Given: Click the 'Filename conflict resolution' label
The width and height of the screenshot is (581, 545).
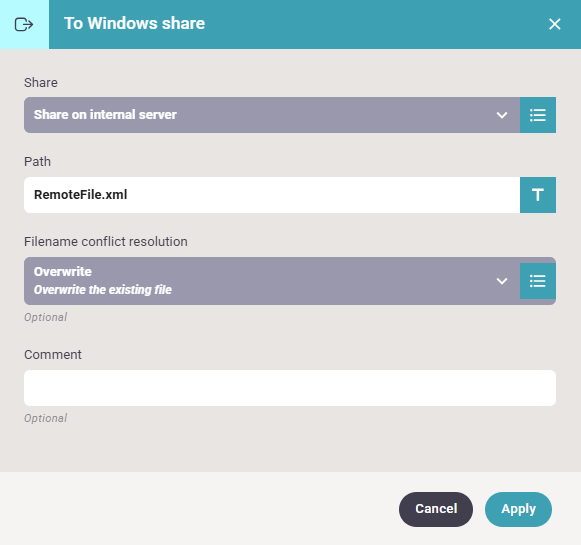Looking at the screenshot, I should [x=106, y=242].
